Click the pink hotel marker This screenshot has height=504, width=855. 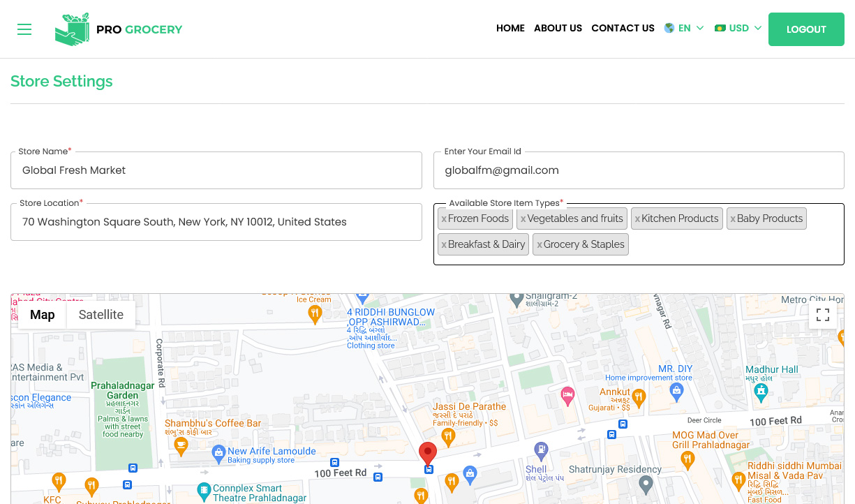point(568,395)
